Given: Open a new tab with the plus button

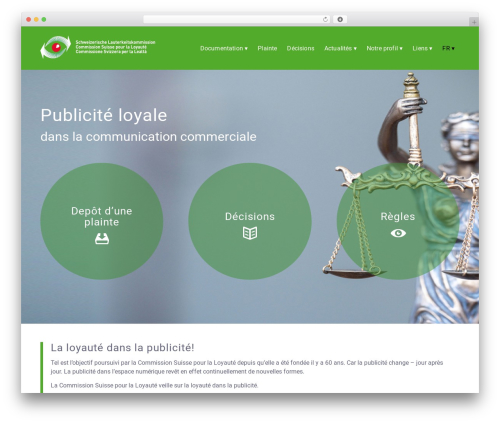Looking at the screenshot, I should pyautogui.click(x=474, y=22).
